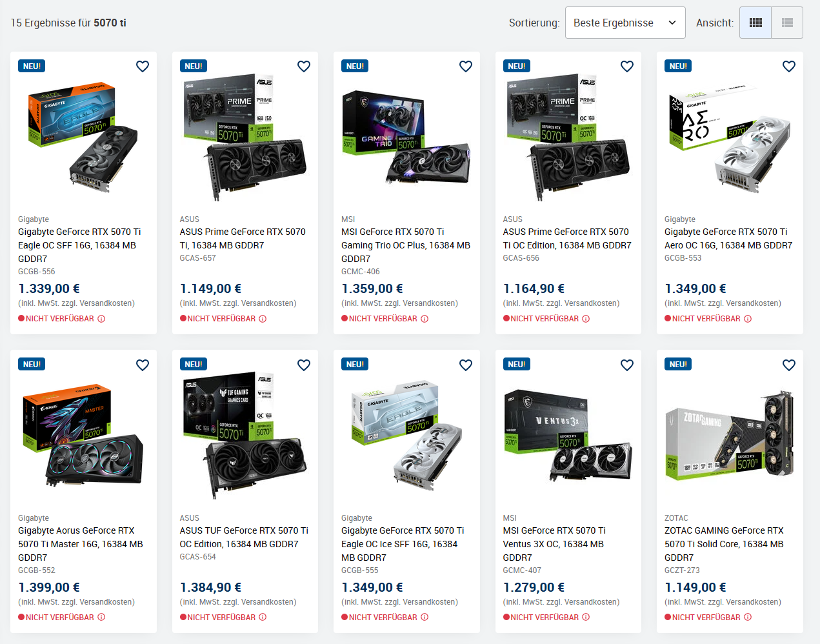
Task: Open availability info icon for MSI Ventus 3X OC
Action: (586, 618)
